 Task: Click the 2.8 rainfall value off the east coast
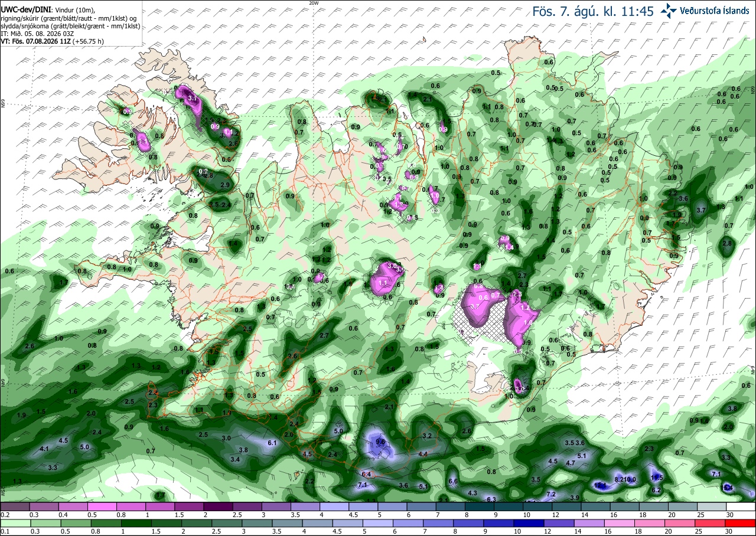(x=727, y=243)
